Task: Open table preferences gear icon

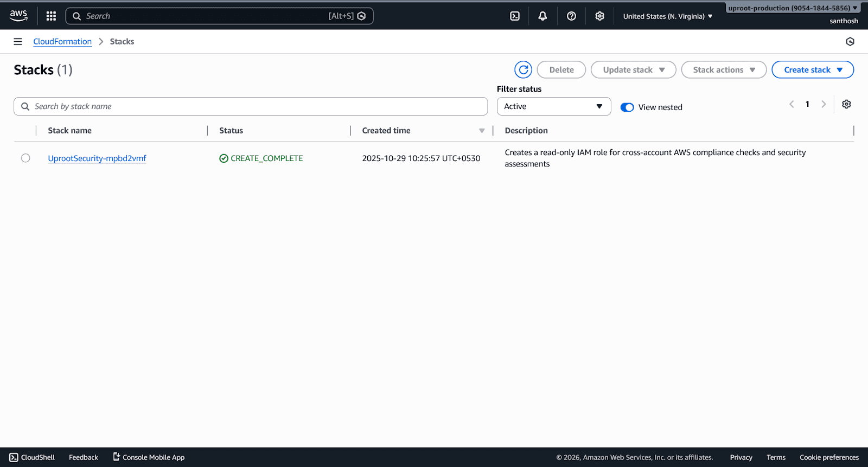Action: pos(846,104)
